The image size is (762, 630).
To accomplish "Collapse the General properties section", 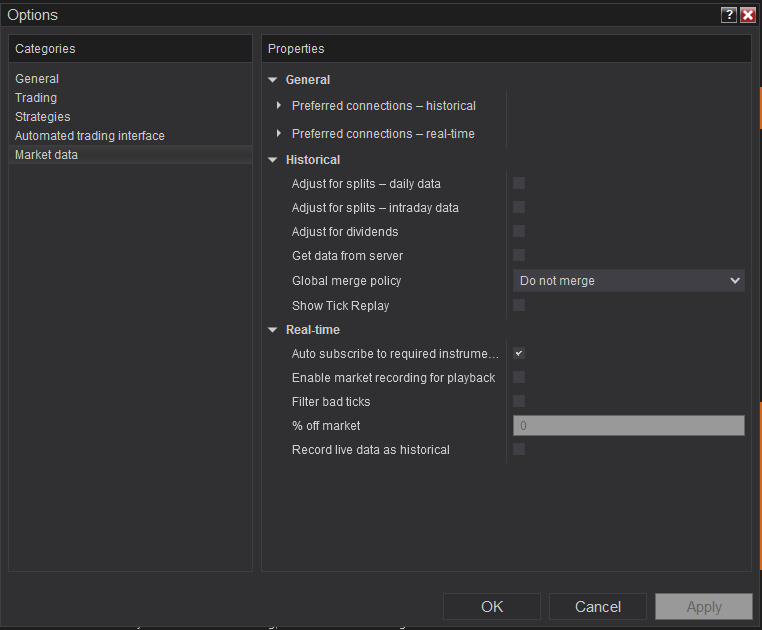I will [x=273, y=80].
